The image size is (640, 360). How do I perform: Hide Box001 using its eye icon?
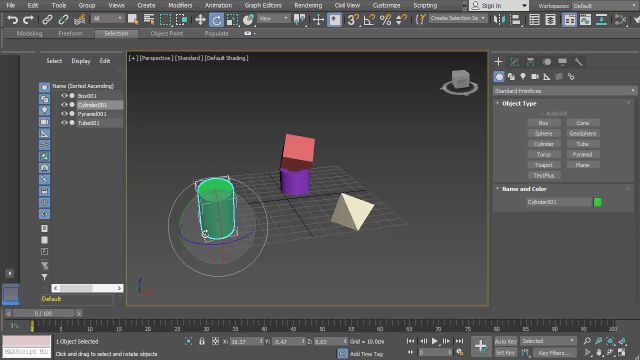(64, 96)
